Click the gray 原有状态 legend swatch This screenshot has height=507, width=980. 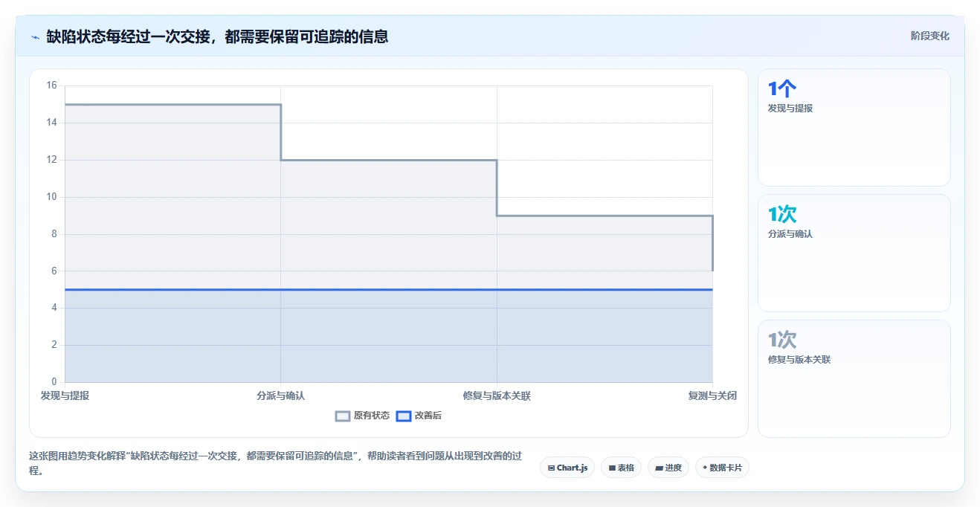[343, 416]
